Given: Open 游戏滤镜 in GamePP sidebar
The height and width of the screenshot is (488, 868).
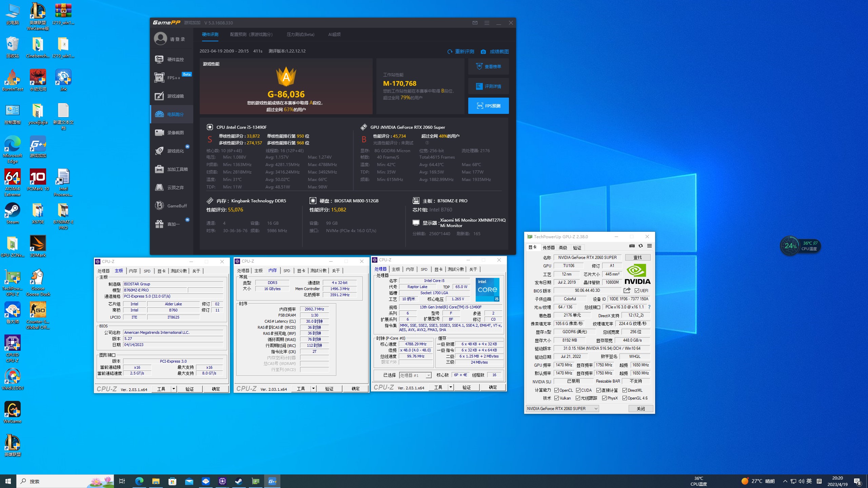Looking at the screenshot, I should 172,96.
